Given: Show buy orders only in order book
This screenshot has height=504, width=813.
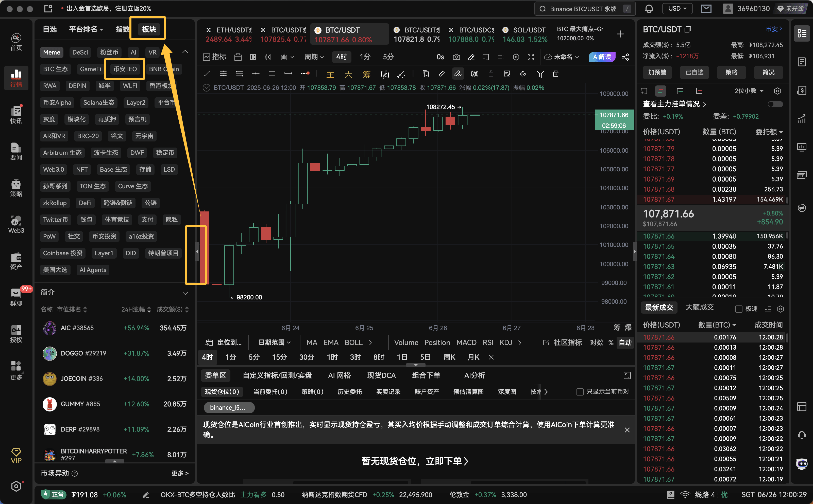Looking at the screenshot, I should tap(680, 91).
